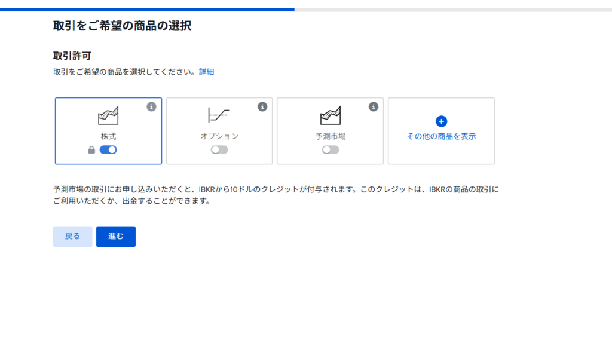612x364 pixels.
Task: Open the 詳細 link
Action: click(206, 72)
